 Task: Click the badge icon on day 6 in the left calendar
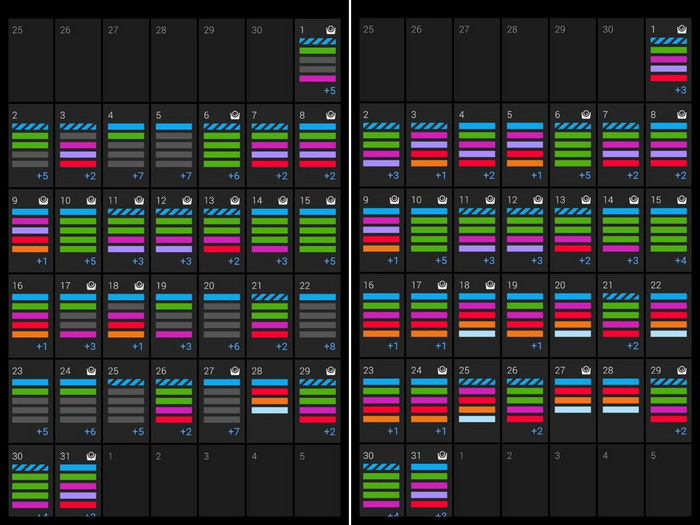coord(235,116)
